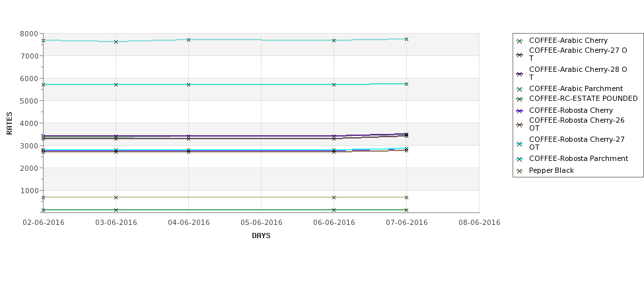644x283 pixels.
Task: Select the COFFEE-Robosta Parchment legend label
Action: [x=579, y=158]
